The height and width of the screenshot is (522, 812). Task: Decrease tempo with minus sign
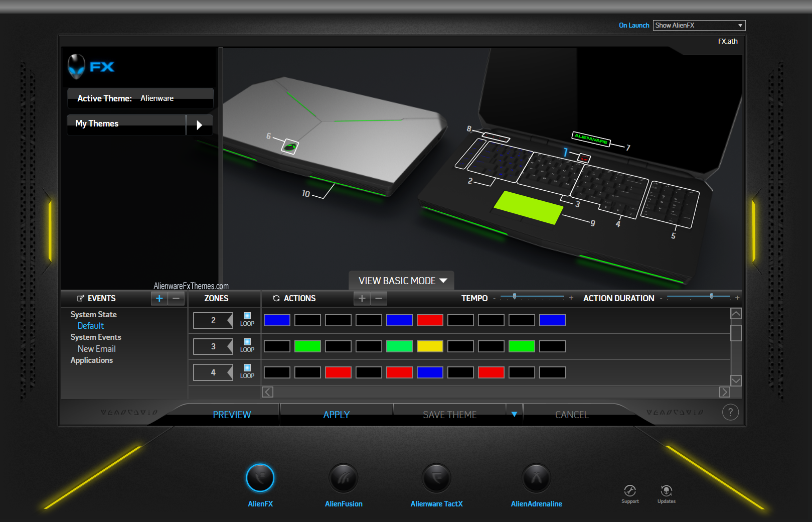click(495, 298)
